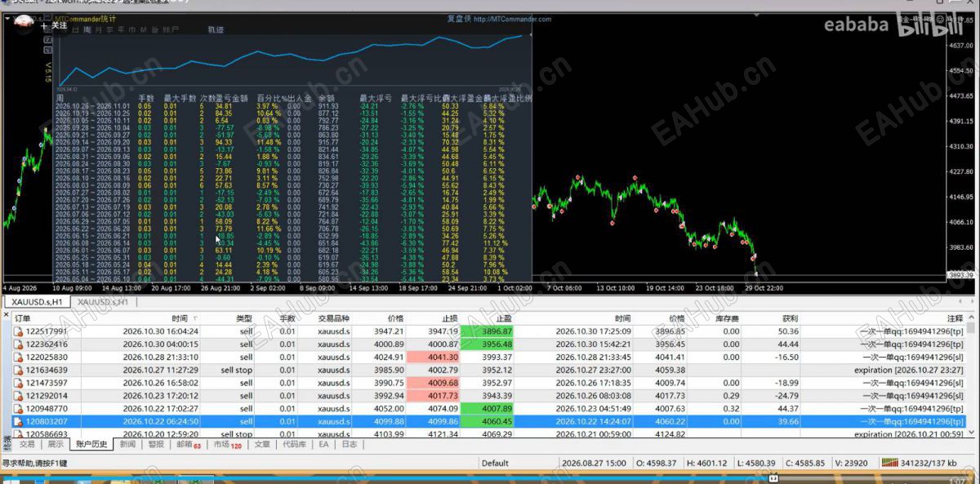Open the 日志 terminal tab
Screen dimensions: 980x484
point(349,445)
